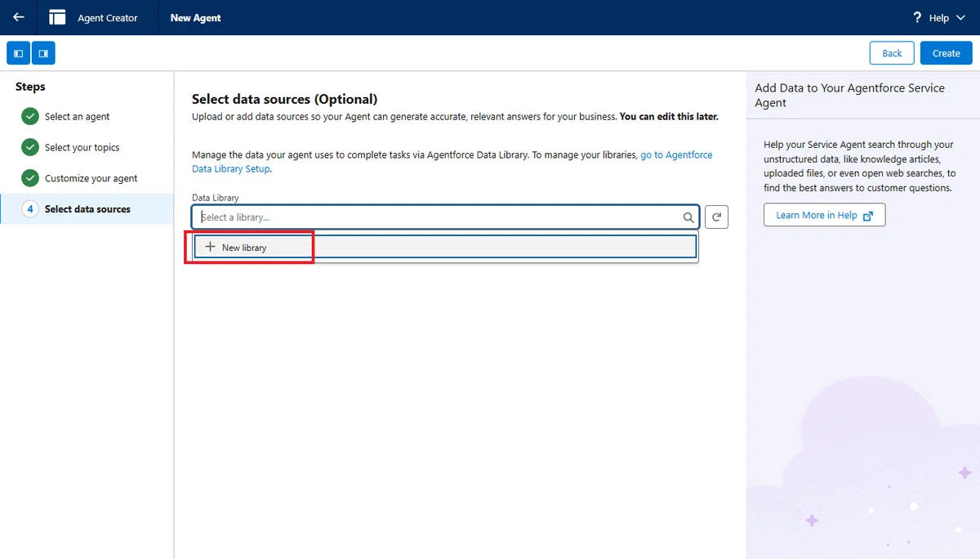Screen dimensions: 980x559
Task: Click Add Data to Your Agentforce Service Agent heading
Action: click(x=849, y=95)
